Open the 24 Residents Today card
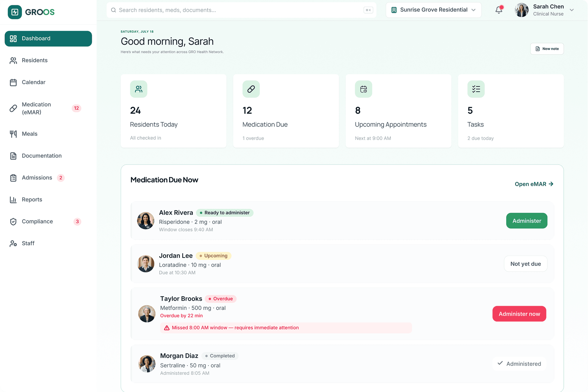588x392 pixels. click(174, 111)
